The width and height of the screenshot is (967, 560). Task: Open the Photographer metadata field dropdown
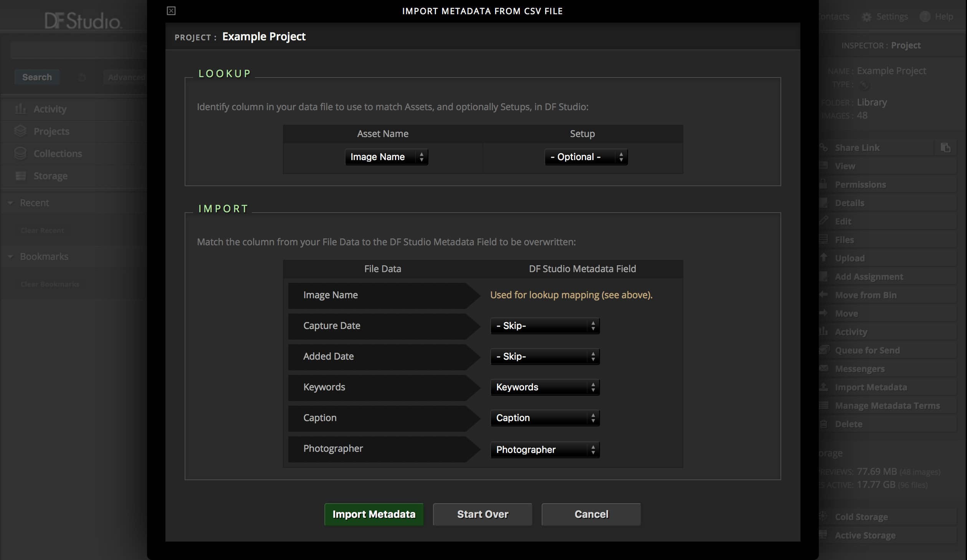click(545, 449)
